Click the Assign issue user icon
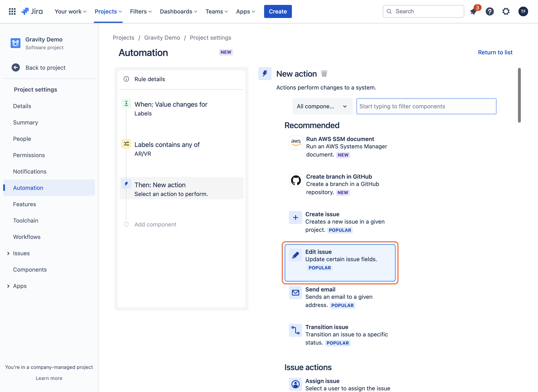 coord(295,384)
